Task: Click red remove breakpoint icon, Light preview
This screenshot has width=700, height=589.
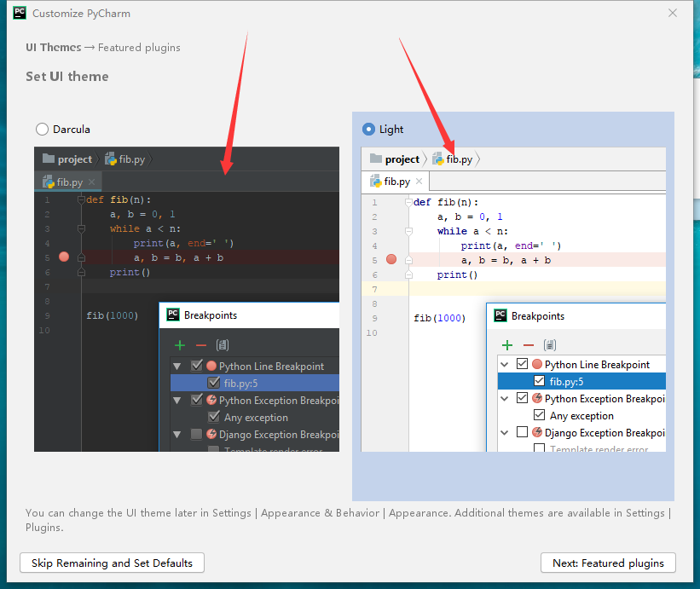Action: (x=529, y=345)
